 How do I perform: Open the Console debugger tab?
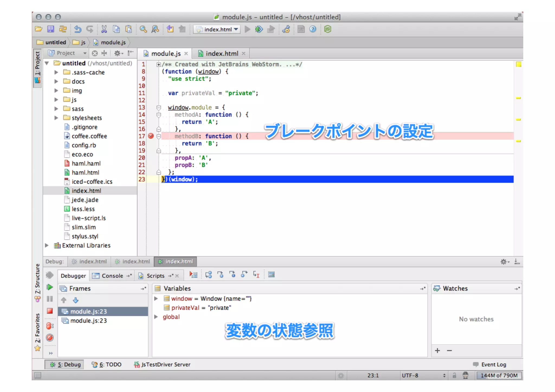[112, 276]
